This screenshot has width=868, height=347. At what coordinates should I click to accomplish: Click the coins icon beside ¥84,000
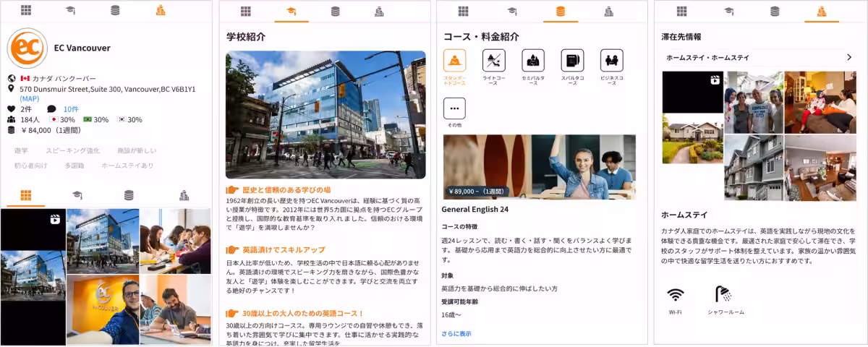coord(11,130)
